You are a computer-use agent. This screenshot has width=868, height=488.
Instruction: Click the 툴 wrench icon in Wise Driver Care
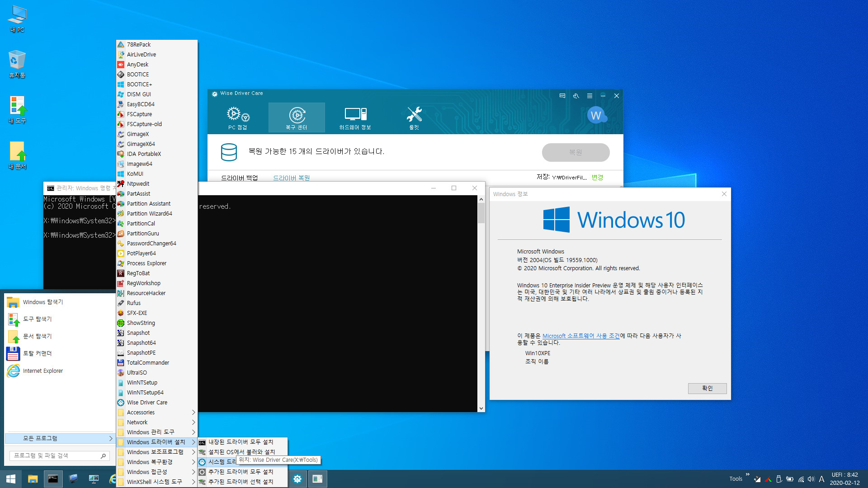pos(415,116)
